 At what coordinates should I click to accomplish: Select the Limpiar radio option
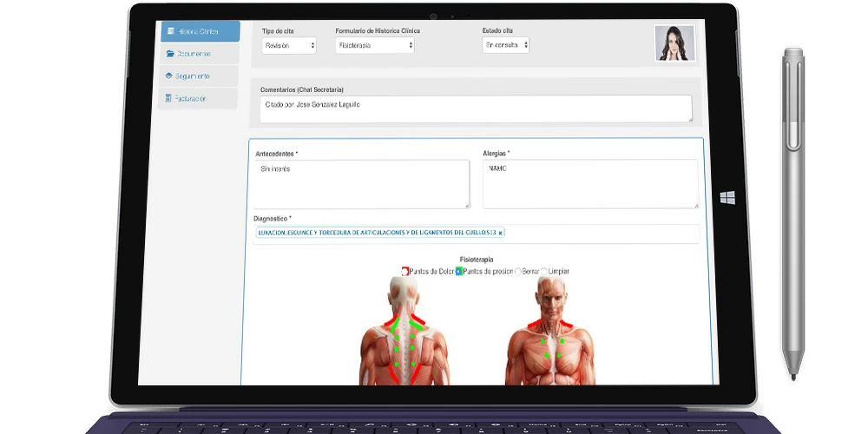(543, 271)
